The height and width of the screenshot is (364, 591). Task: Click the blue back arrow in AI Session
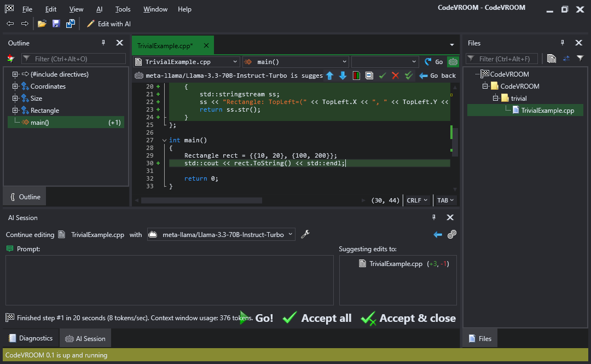pyautogui.click(x=438, y=235)
